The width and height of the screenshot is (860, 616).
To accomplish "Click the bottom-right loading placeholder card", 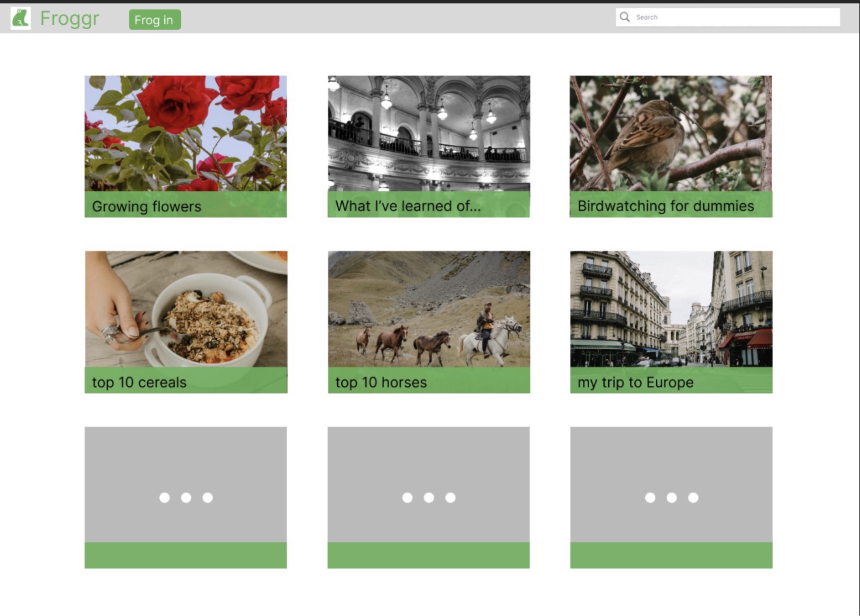I will pos(671,497).
